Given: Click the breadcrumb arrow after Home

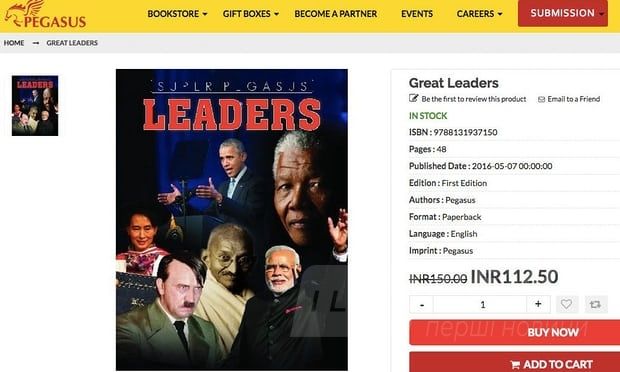Looking at the screenshot, I should pyautogui.click(x=36, y=43).
